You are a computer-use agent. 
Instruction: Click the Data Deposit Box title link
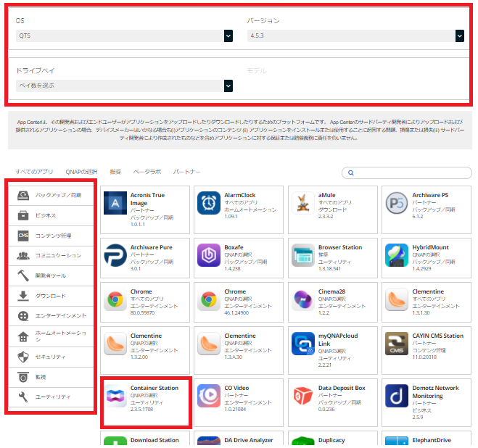(x=342, y=388)
